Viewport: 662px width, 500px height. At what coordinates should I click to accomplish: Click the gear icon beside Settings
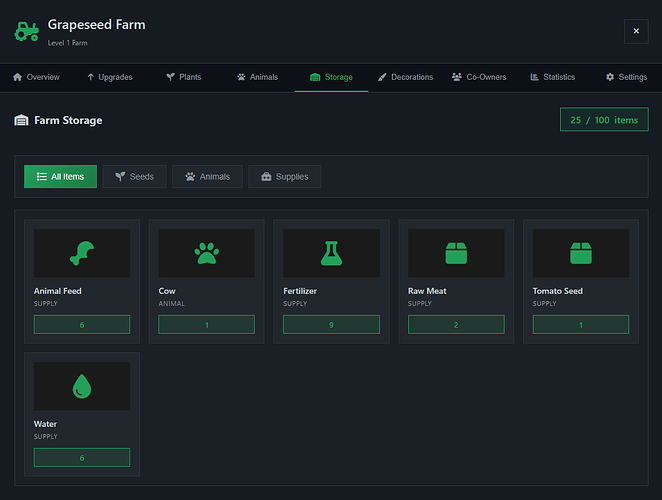(x=610, y=77)
